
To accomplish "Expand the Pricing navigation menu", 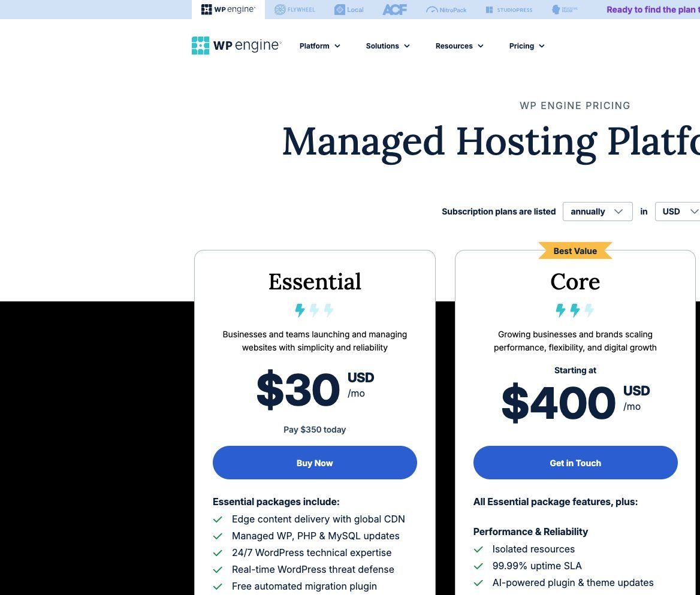I will click(x=527, y=46).
